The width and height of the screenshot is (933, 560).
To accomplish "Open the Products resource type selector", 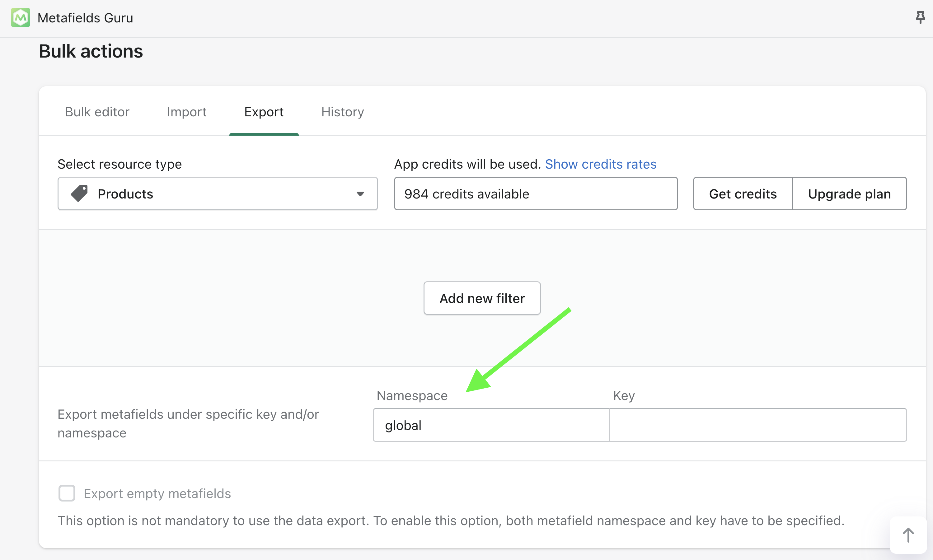I will point(218,194).
